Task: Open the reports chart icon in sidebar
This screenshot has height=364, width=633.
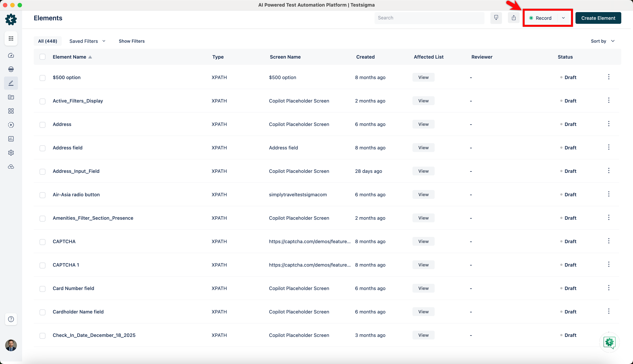Action: [11, 139]
